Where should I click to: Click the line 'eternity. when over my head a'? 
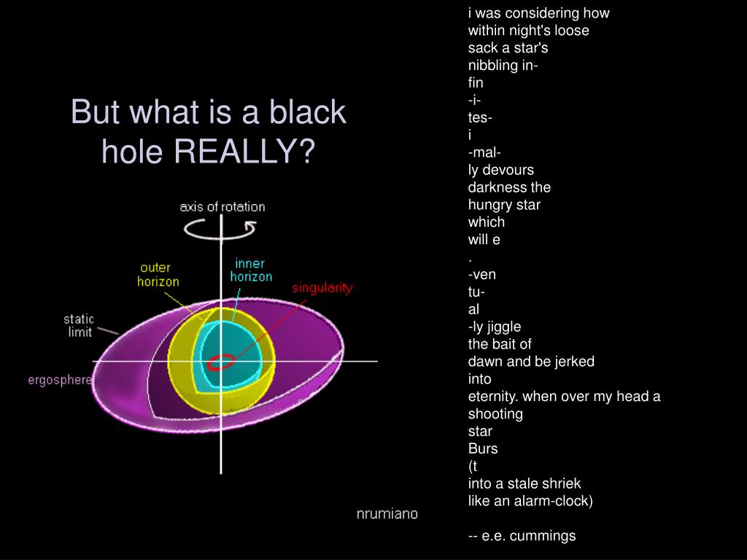565,396
